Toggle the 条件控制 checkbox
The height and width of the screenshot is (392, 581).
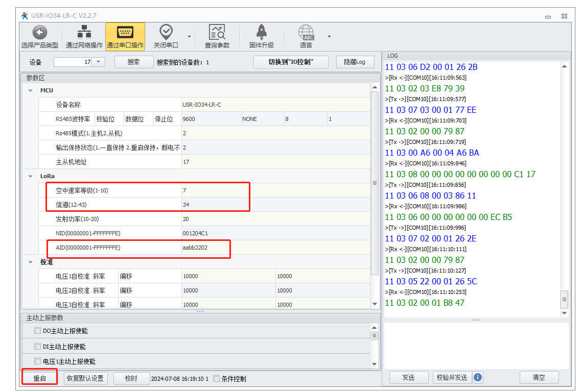coord(216,379)
